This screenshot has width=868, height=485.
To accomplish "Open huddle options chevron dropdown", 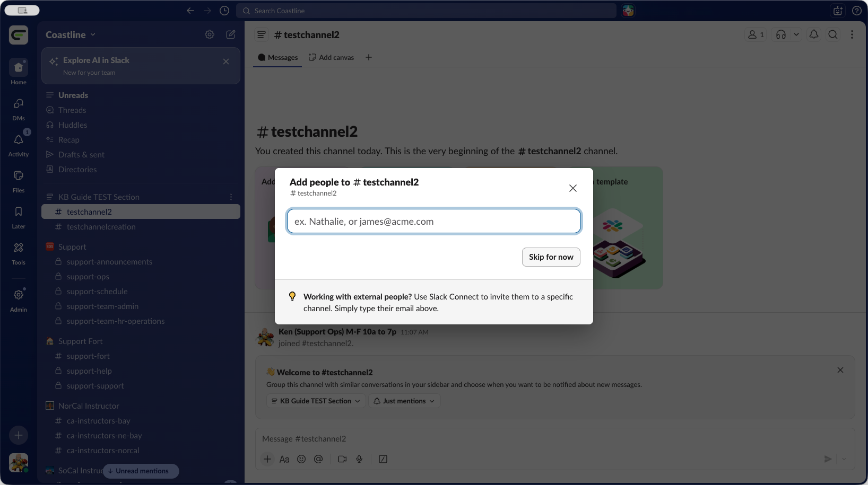I will (x=796, y=34).
